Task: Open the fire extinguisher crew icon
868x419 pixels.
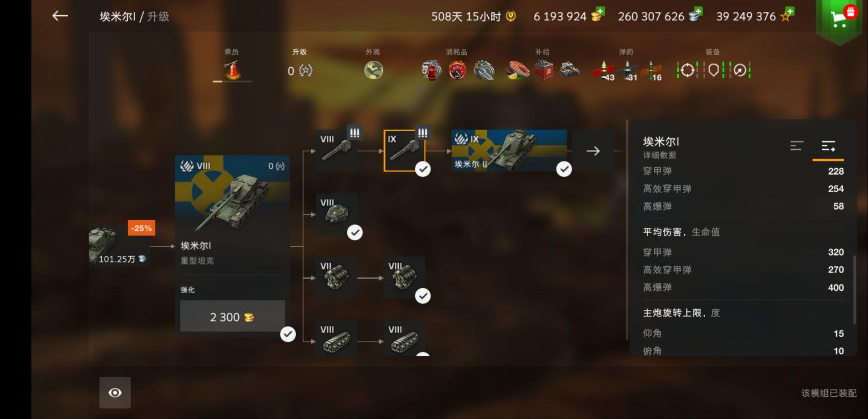Action: pyautogui.click(x=232, y=70)
